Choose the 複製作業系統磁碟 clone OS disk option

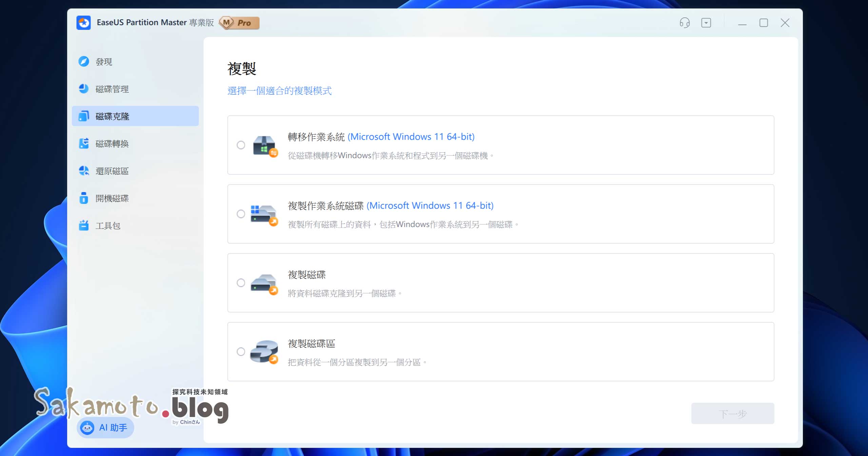pyautogui.click(x=241, y=214)
